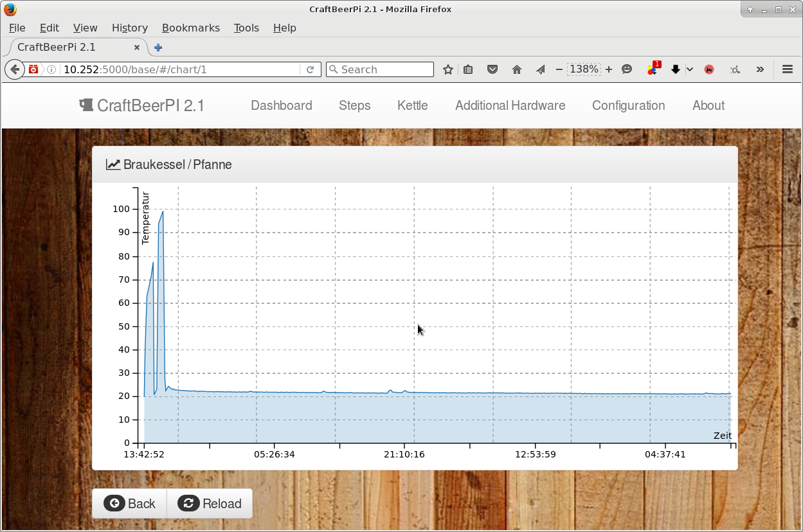This screenshot has width=803, height=532.
Task: Show bookmarks list icon in toolbar
Action: tap(469, 69)
